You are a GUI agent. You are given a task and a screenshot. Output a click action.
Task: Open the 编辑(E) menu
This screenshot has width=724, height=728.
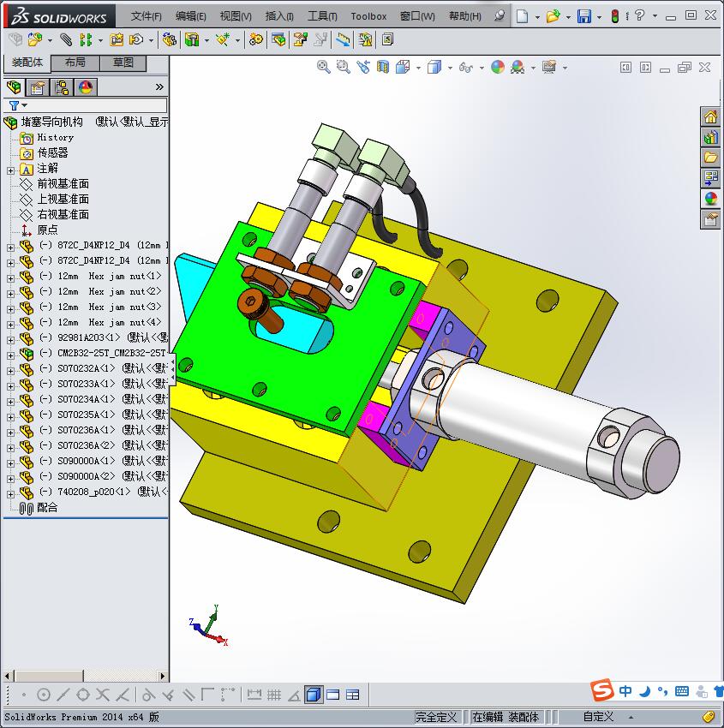click(190, 16)
